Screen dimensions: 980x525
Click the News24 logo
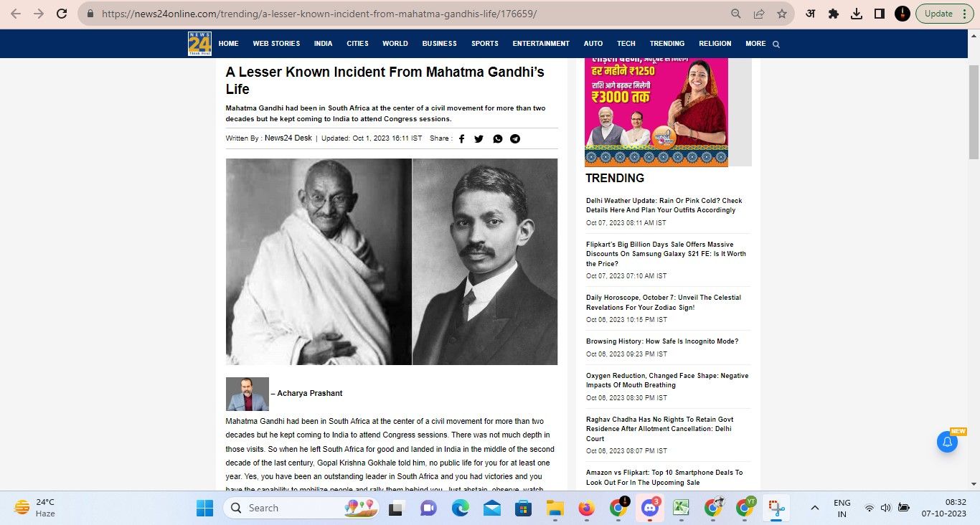click(x=199, y=44)
